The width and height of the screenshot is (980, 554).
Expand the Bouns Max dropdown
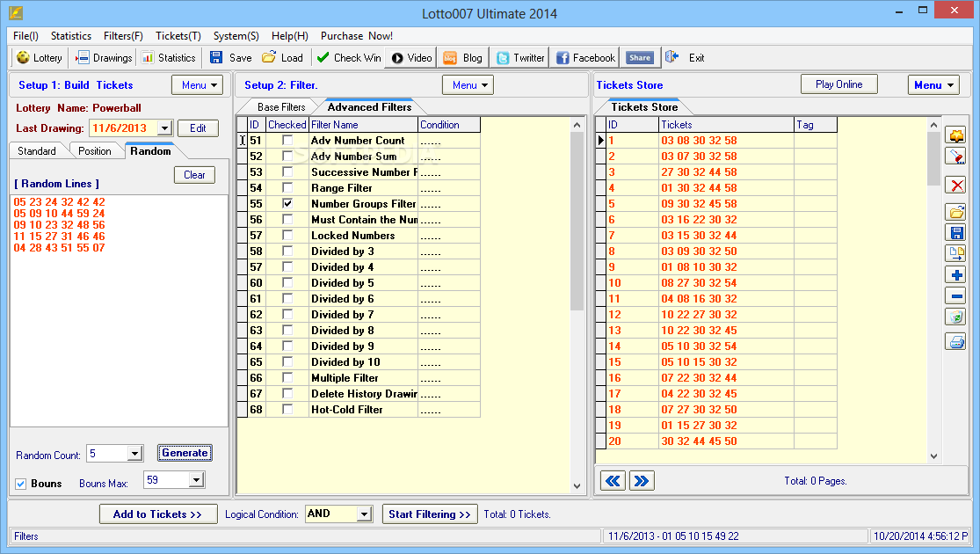pos(196,480)
